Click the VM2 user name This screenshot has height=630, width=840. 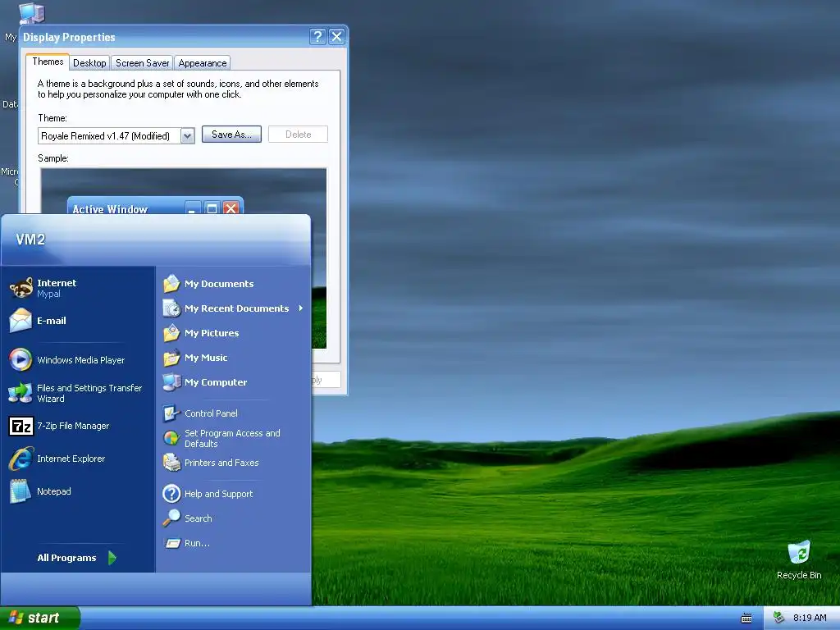coord(30,240)
